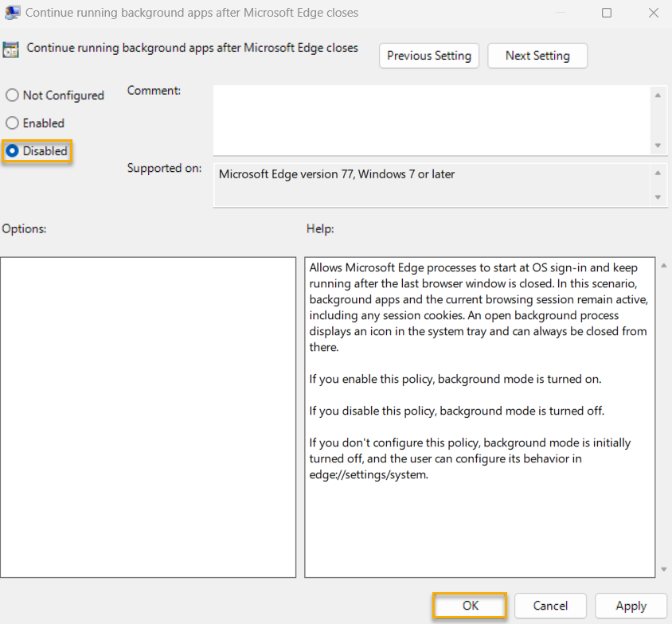Image resolution: width=672 pixels, height=624 pixels.
Task: Confirm changes with the OK button
Action: [469, 606]
